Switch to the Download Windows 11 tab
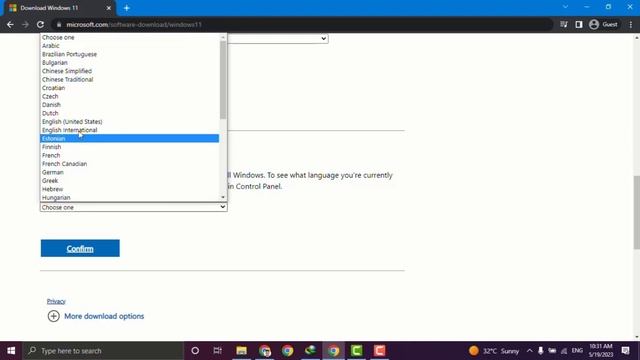The image size is (640, 360). [58, 8]
